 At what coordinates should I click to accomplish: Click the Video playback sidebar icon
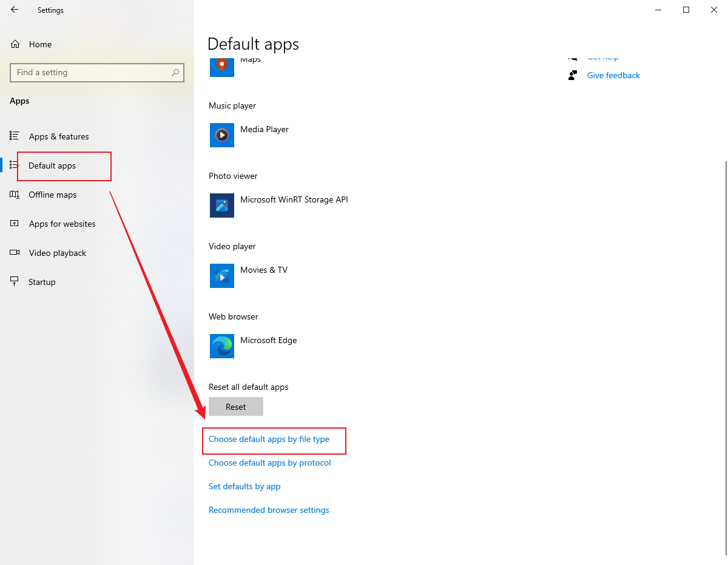(x=14, y=253)
